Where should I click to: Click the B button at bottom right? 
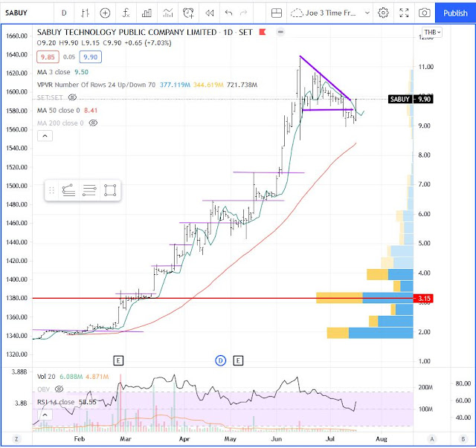click(x=463, y=439)
